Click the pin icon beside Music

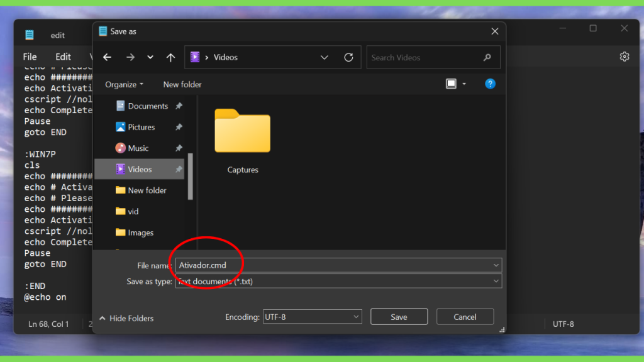click(x=179, y=148)
